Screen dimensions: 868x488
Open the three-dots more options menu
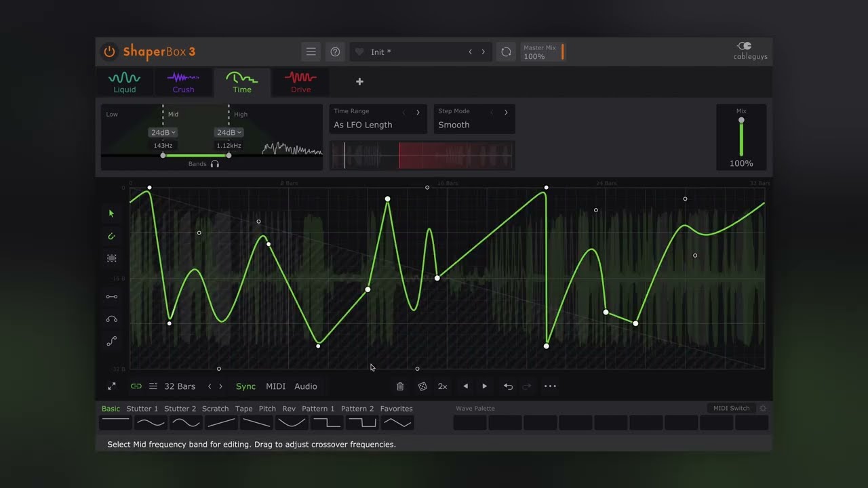(x=550, y=386)
